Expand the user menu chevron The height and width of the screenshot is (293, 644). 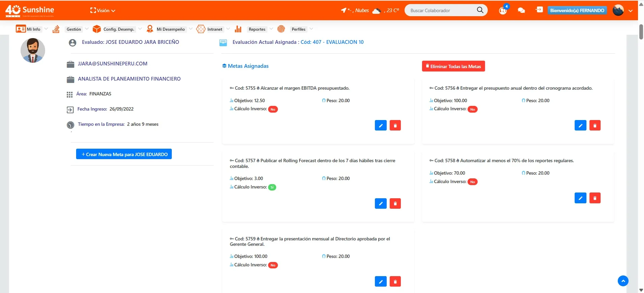coord(631,11)
